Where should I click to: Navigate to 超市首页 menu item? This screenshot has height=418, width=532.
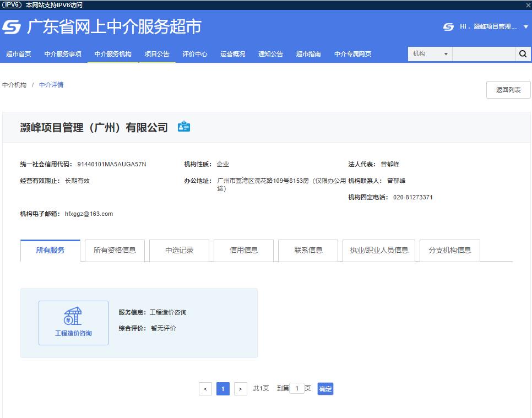click(19, 54)
